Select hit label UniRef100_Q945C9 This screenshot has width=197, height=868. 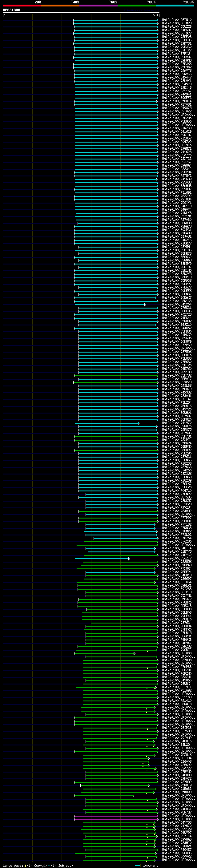[177, 84]
